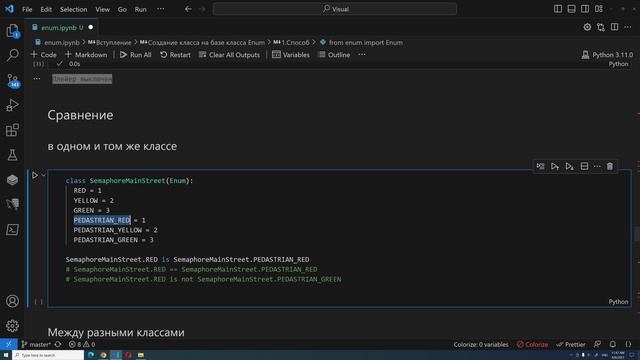The image size is (640, 360).
Task: Open the Search view in activity bar
Action: (12, 55)
